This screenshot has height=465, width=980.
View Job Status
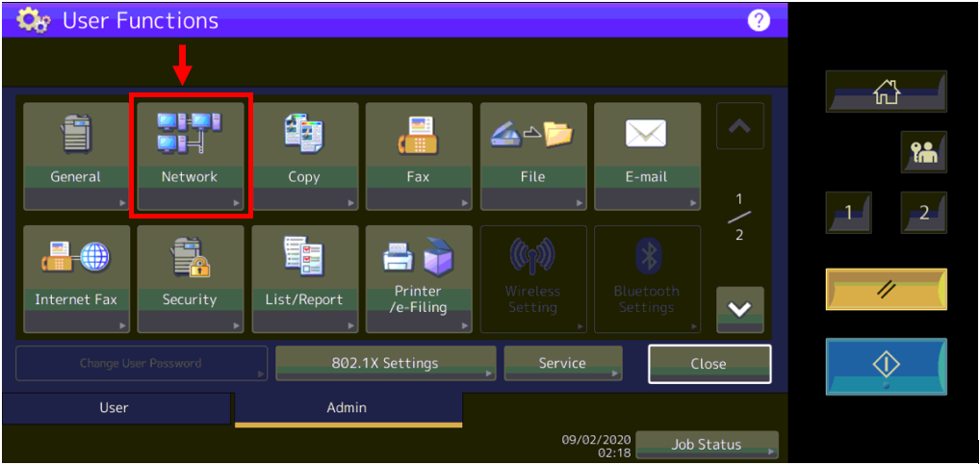click(x=707, y=445)
